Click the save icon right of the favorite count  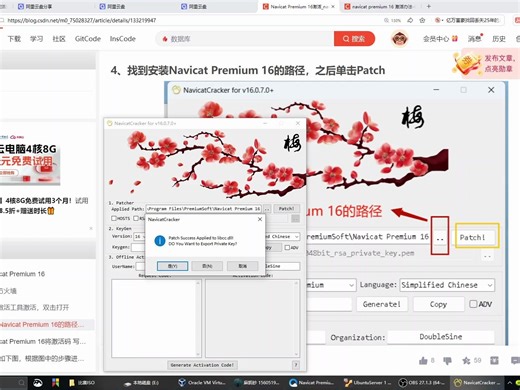point(494,360)
